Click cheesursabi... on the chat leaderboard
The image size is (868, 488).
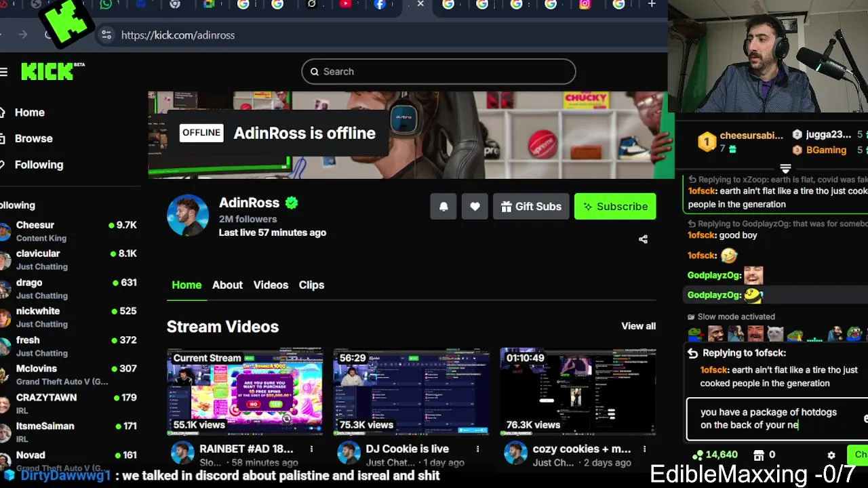click(751, 136)
